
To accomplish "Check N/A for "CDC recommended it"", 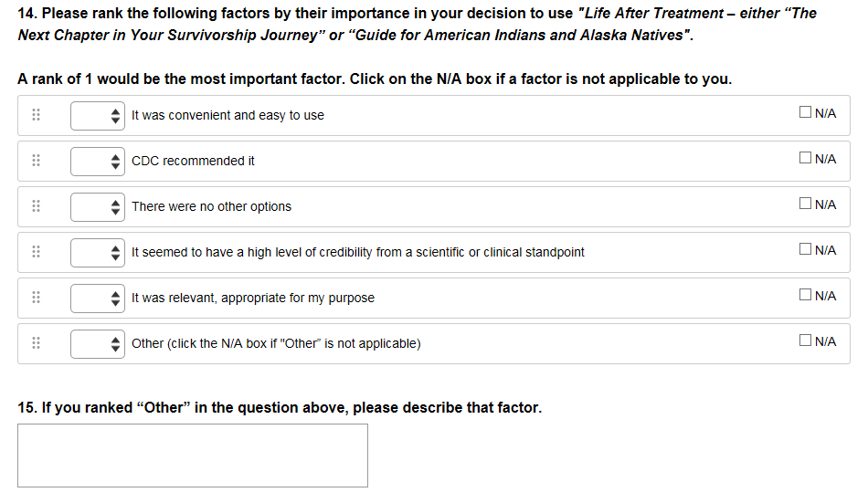I will click(805, 159).
